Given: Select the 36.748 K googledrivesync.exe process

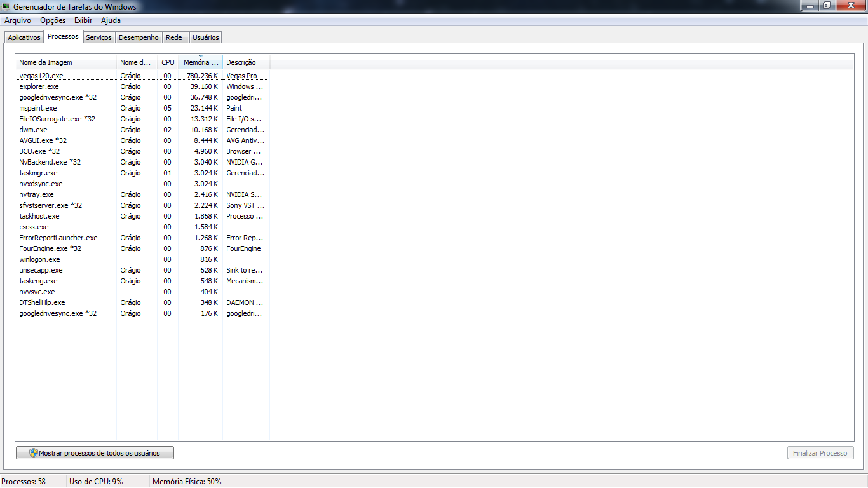Looking at the screenshot, I should point(142,97).
